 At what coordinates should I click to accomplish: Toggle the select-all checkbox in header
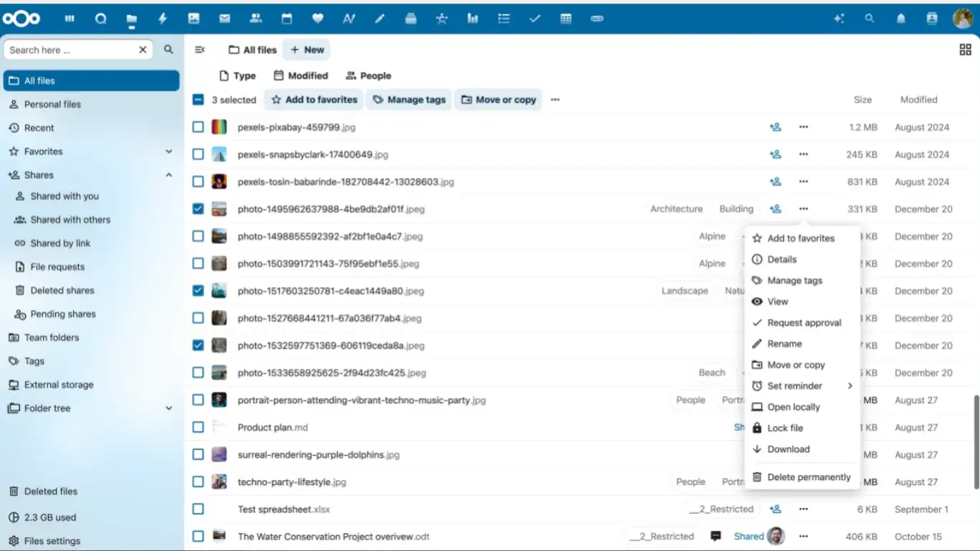[x=198, y=100]
